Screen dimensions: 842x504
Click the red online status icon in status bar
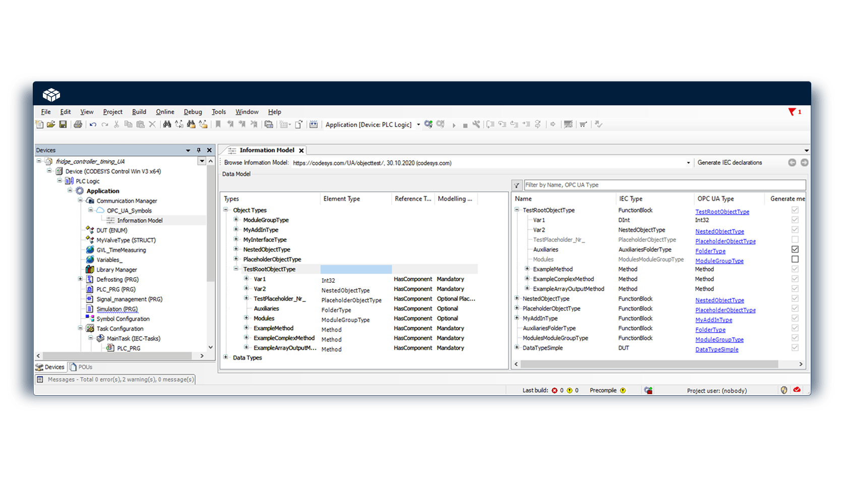797,390
